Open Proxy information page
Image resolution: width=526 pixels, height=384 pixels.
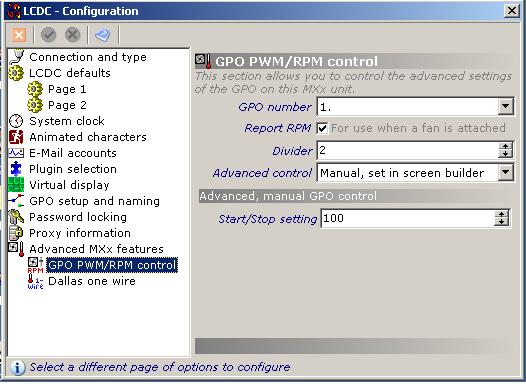pyautogui.click(x=80, y=233)
